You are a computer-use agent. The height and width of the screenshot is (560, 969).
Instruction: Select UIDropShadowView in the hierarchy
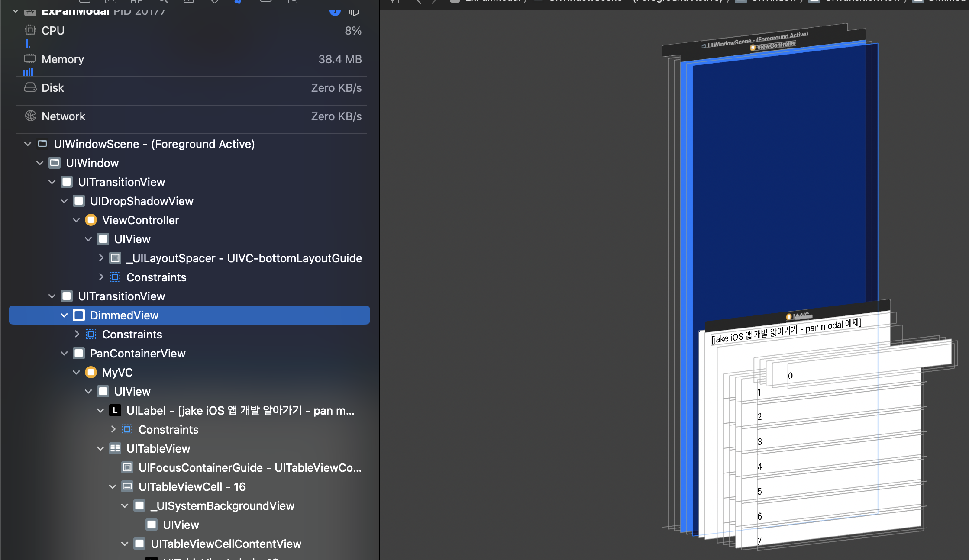pos(141,201)
